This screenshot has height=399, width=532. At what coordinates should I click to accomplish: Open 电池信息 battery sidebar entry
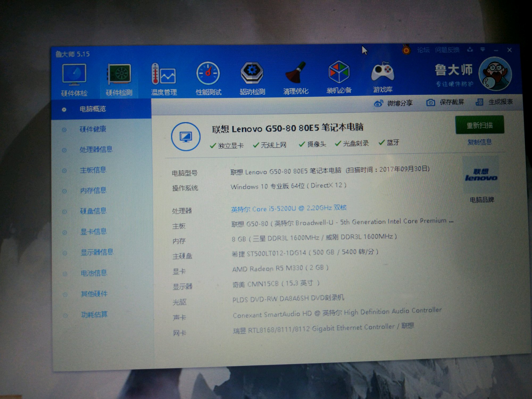point(94,273)
